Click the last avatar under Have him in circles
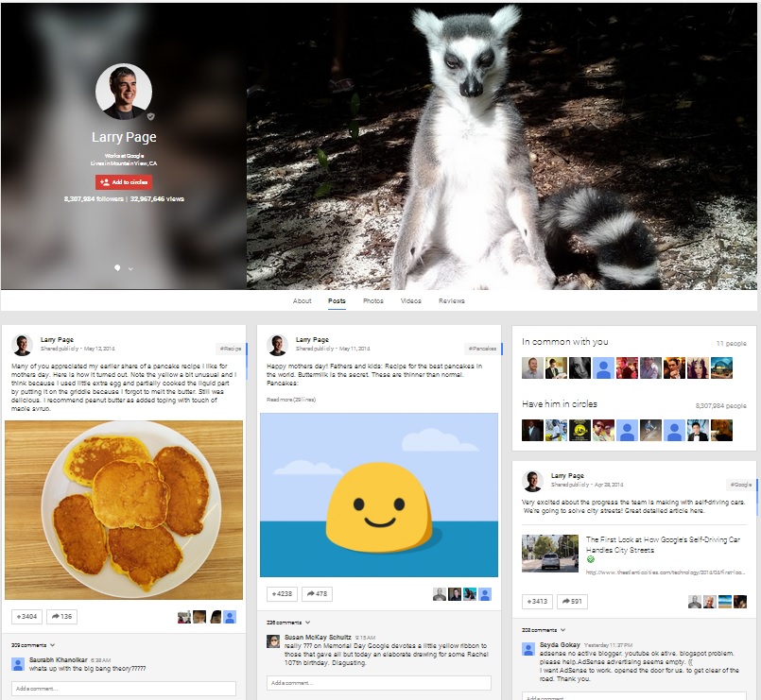This screenshot has height=700, width=761. [x=721, y=430]
